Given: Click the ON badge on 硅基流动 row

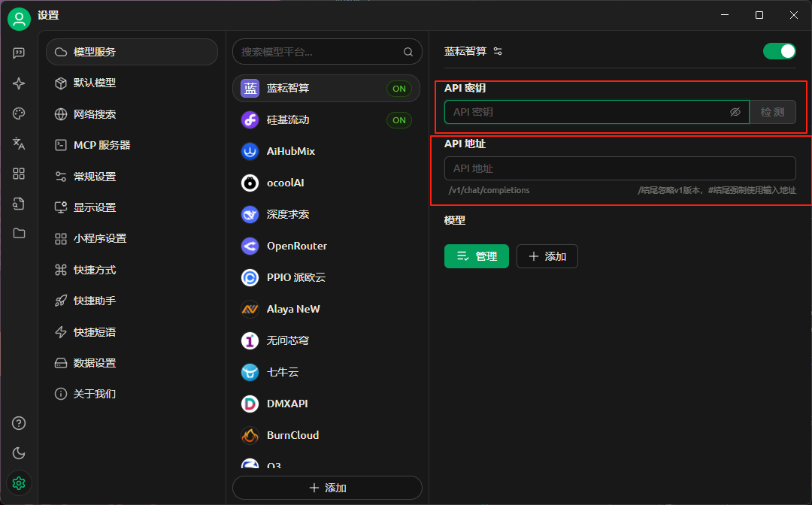Looking at the screenshot, I should tap(399, 120).
